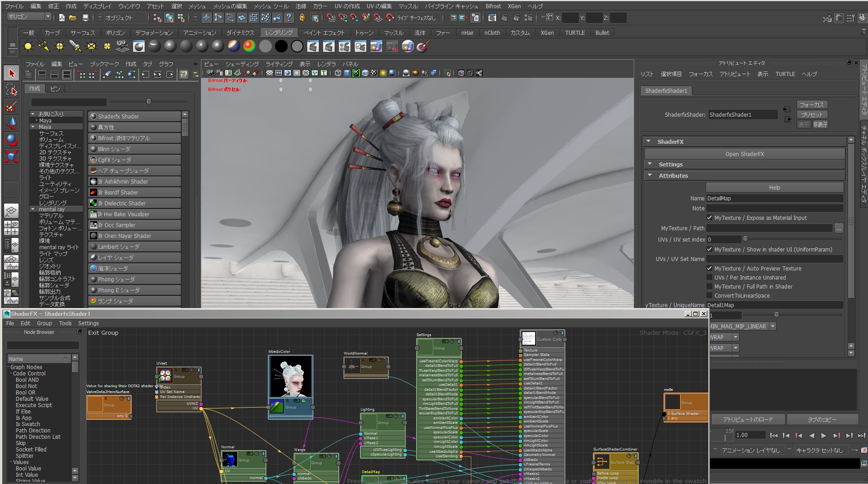This screenshot has height=484, width=868.
Task: Select the blue cone Move tool icon
Action: [11, 123]
